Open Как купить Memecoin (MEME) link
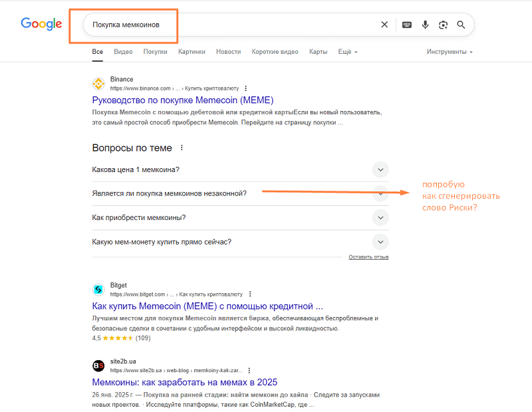Viewport: 532px width, 412px height. tap(207, 306)
